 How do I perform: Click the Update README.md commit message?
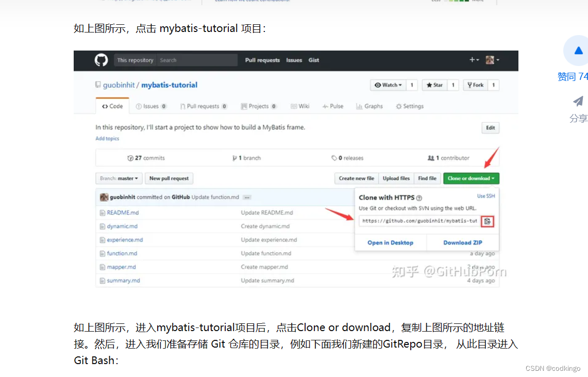click(267, 212)
